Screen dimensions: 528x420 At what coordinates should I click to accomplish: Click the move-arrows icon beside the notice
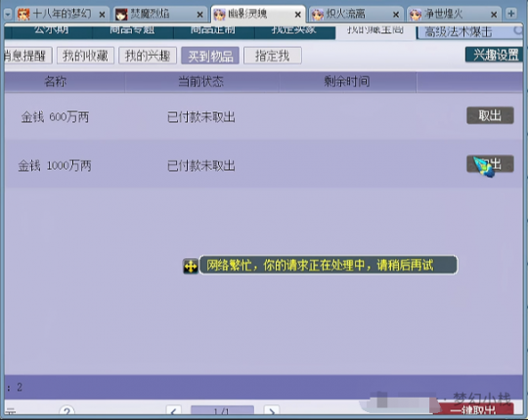[191, 267]
